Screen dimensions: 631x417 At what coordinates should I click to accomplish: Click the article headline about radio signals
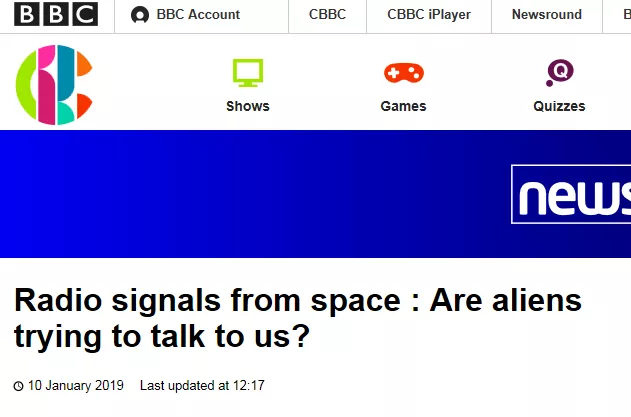[x=297, y=318]
